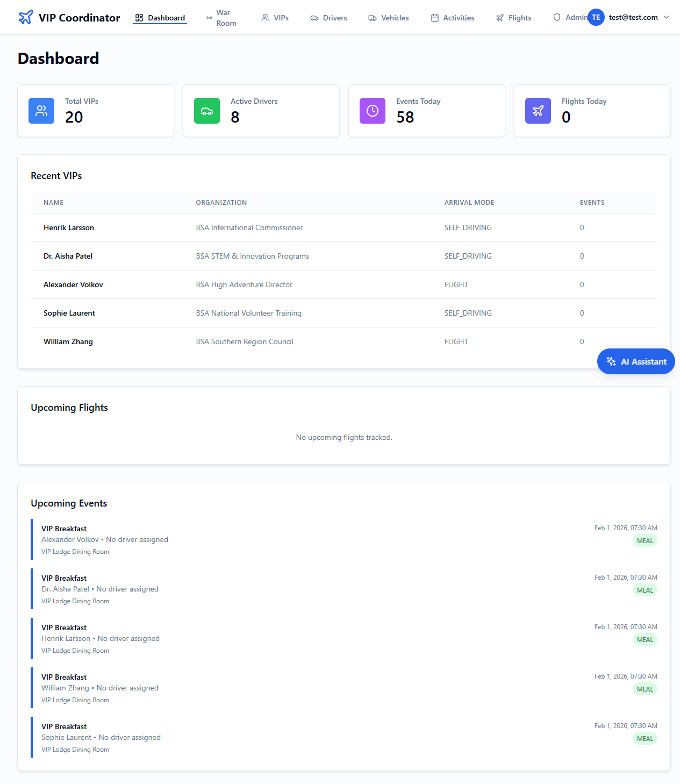Click the VIP Coordinator airplane logo
The height and width of the screenshot is (784, 680).
(x=25, y=17)
